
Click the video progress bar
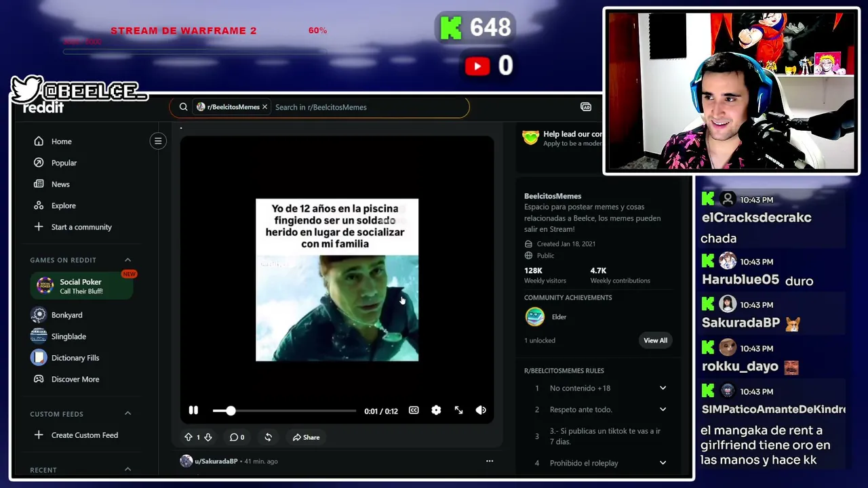283,411
